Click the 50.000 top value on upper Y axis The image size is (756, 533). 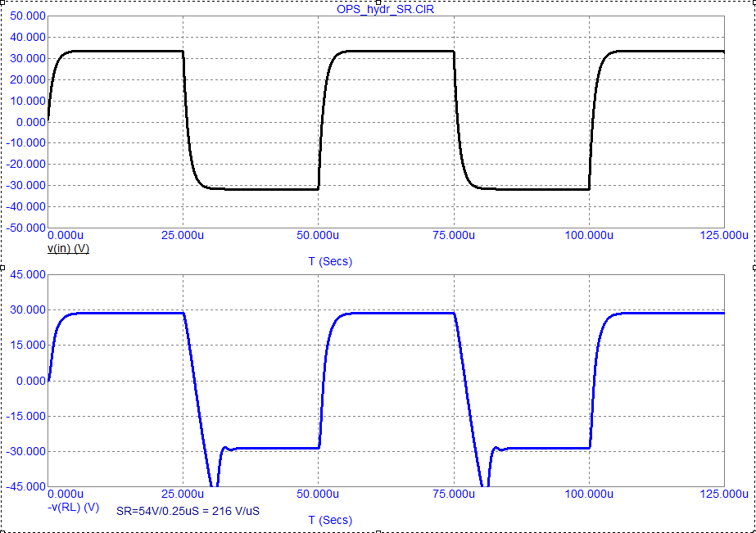coord(28,16)
